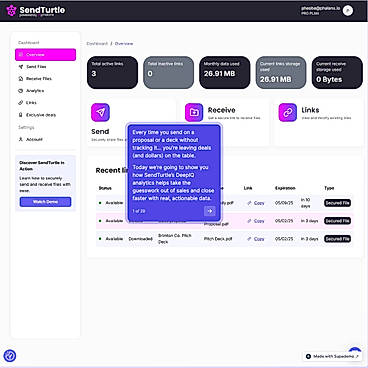Click the Total inactive links card
This screenshot has width=368, height=368.
(168, 72)
